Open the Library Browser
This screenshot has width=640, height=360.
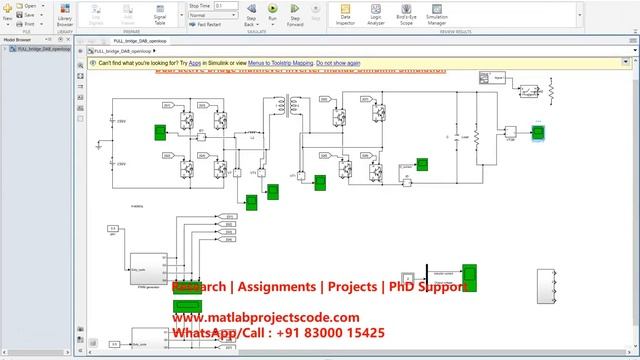64,16
